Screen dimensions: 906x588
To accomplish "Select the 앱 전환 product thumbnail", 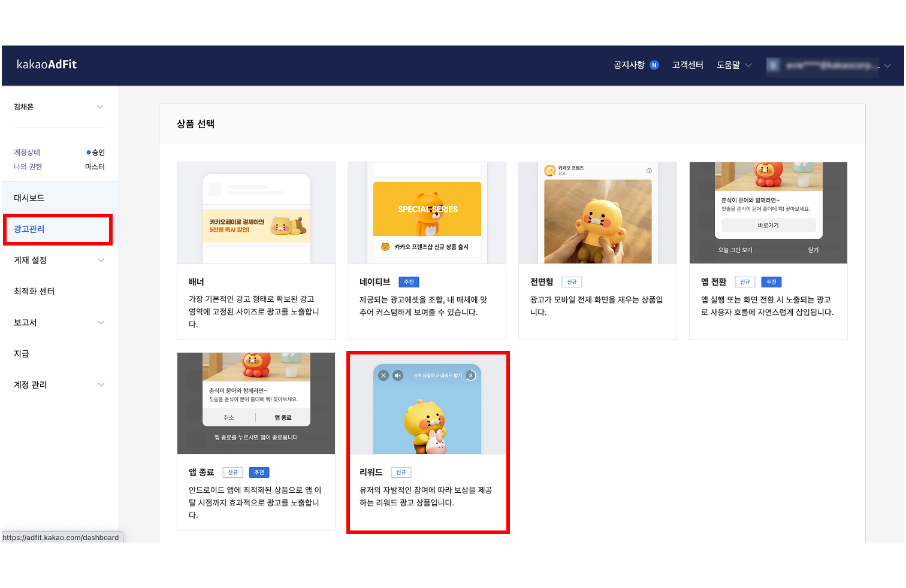I will 768,213.
